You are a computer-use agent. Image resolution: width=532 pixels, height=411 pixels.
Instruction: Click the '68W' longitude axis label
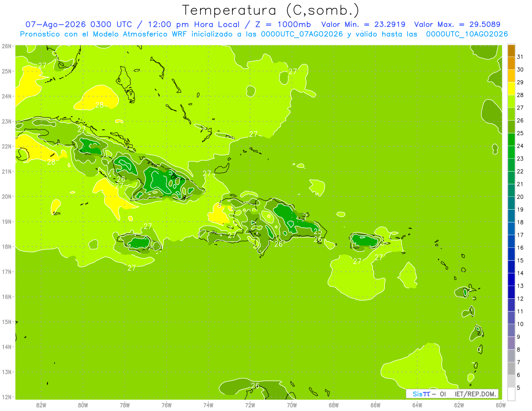click(334, 405)
